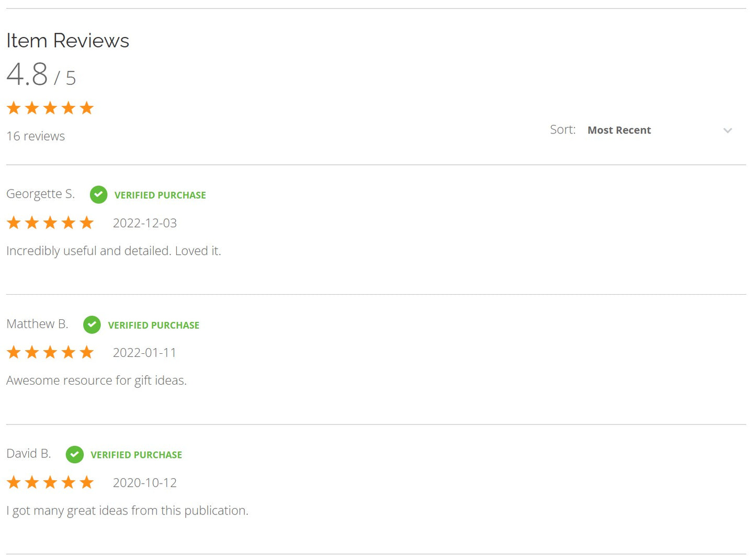The width and height of the screenshot is (756, 560).
Task: Select the Most Recent sort option
Action: tap(619, 130)
